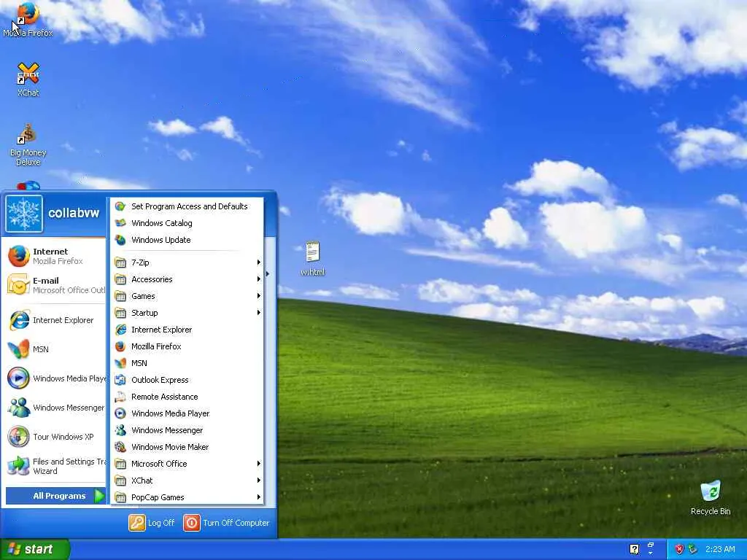Launch Tour Windows XP
Image resolution: width=747 pixels, height=560 pixels.
[x=56, y=437]
